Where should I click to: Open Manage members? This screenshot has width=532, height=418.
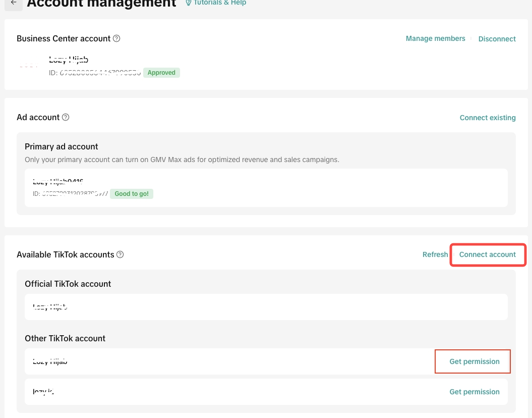(435, 38)
